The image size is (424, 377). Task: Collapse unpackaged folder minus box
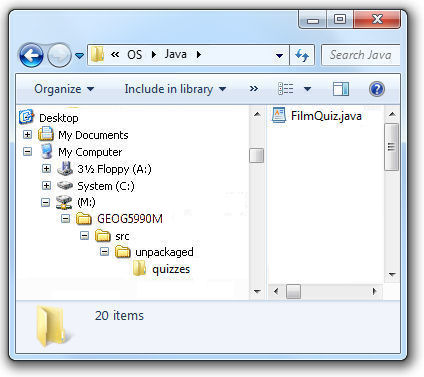coord(104,252)
